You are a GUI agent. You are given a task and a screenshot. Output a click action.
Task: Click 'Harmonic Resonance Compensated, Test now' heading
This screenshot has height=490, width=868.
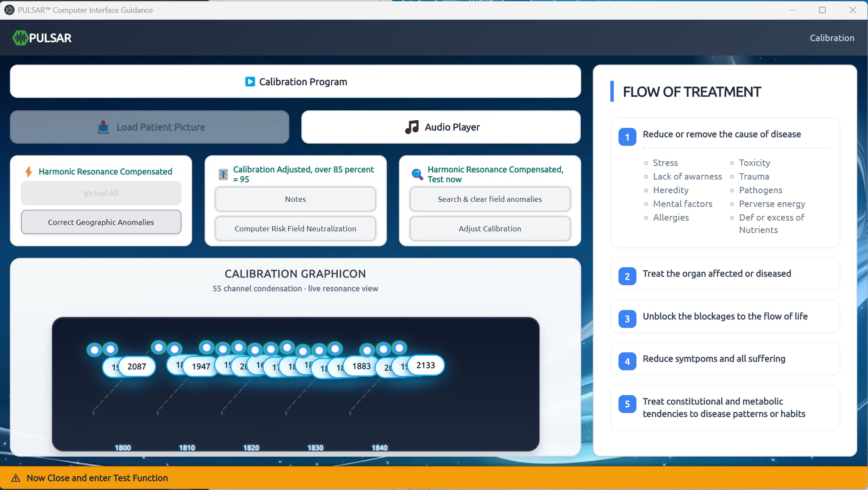click(x=495, y=174)
